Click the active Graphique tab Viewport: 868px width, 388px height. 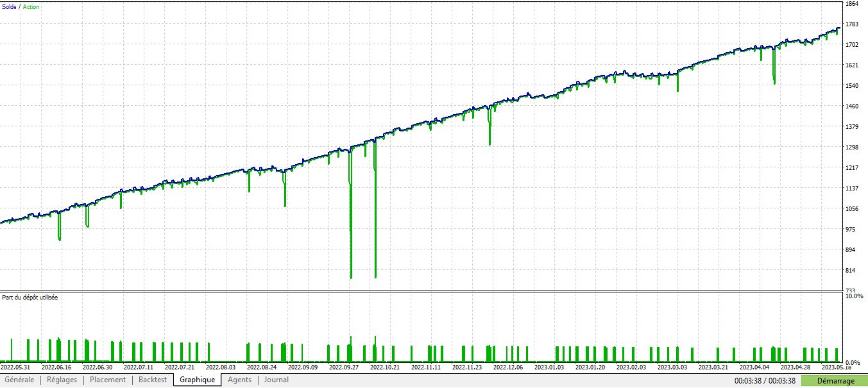198,380
